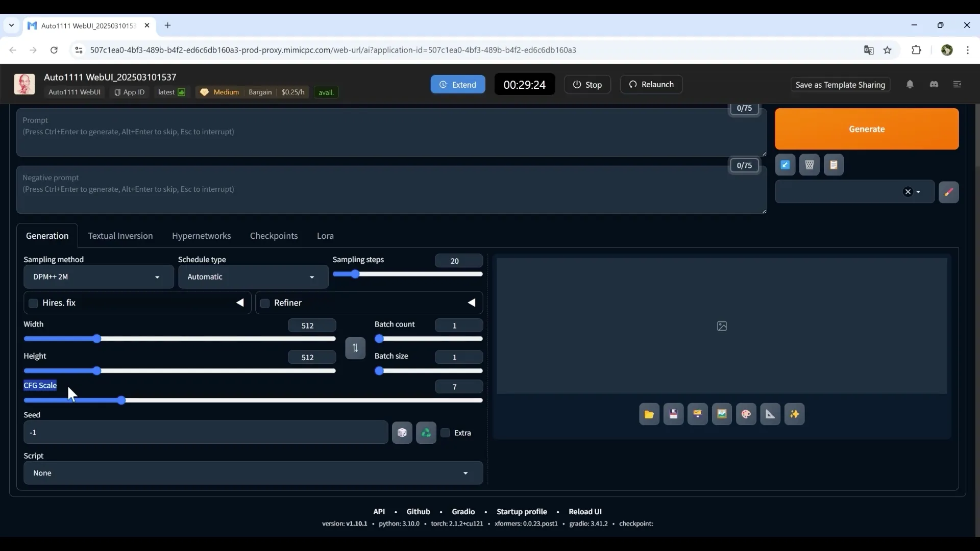Send image to inpaint with palette icon
The image size is (980, 551).
(x=746, y=414)
